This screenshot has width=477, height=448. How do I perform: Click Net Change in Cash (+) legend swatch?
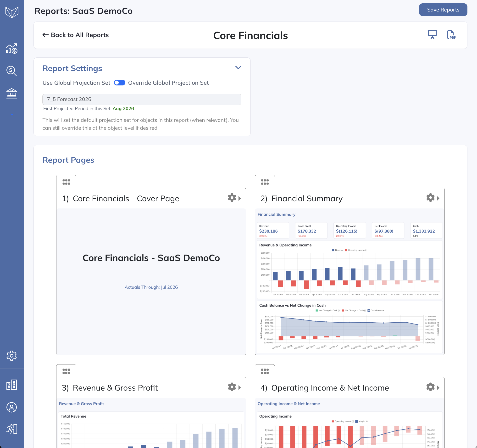[x=317, y=310]
